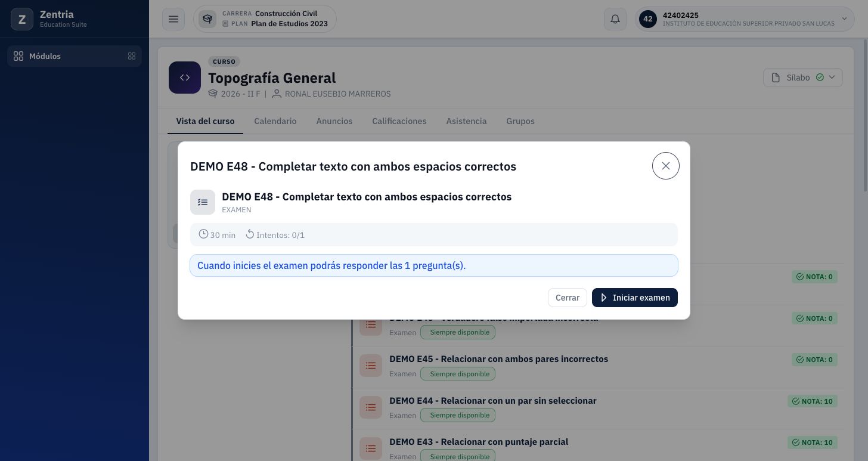Click Siempre disponible tag under DEMO E45
Viewport: 868px width, 461px height.
pyautogui.click(x=458, y=374)
